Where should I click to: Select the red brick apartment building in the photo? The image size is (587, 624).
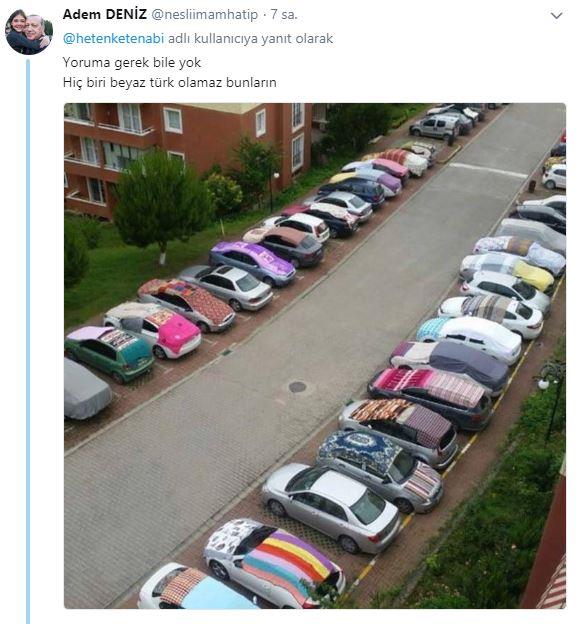click(x=187, y=153)
